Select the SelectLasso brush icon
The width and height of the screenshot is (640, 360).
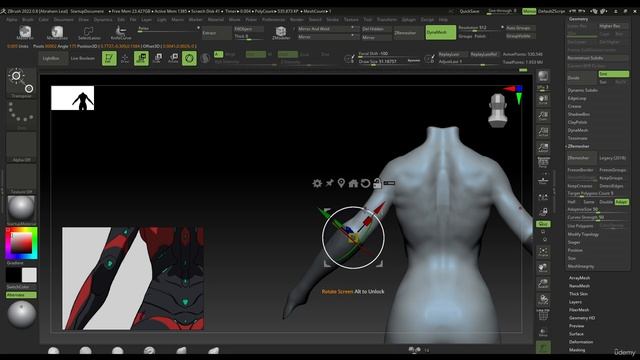(89, 32)
